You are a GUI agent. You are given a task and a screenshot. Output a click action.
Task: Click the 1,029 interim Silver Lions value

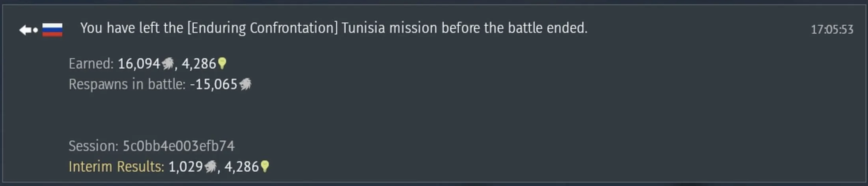tap(186, 167)
